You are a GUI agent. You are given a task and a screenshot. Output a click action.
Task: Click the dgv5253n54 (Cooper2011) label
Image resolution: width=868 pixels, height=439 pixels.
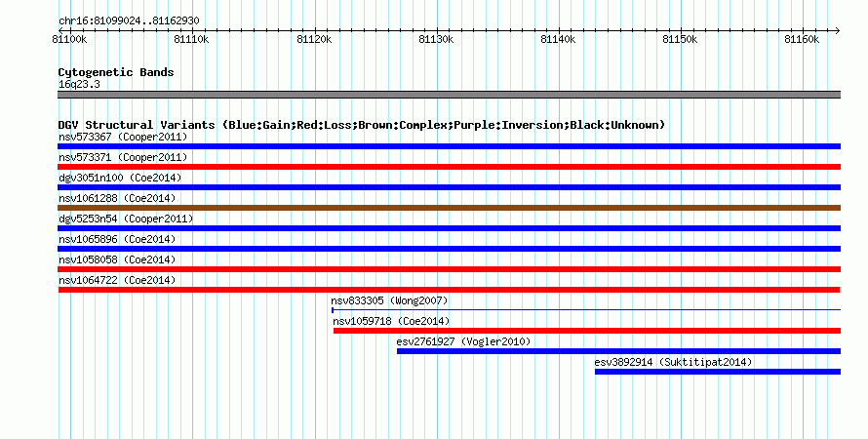[x=126, y=219]
